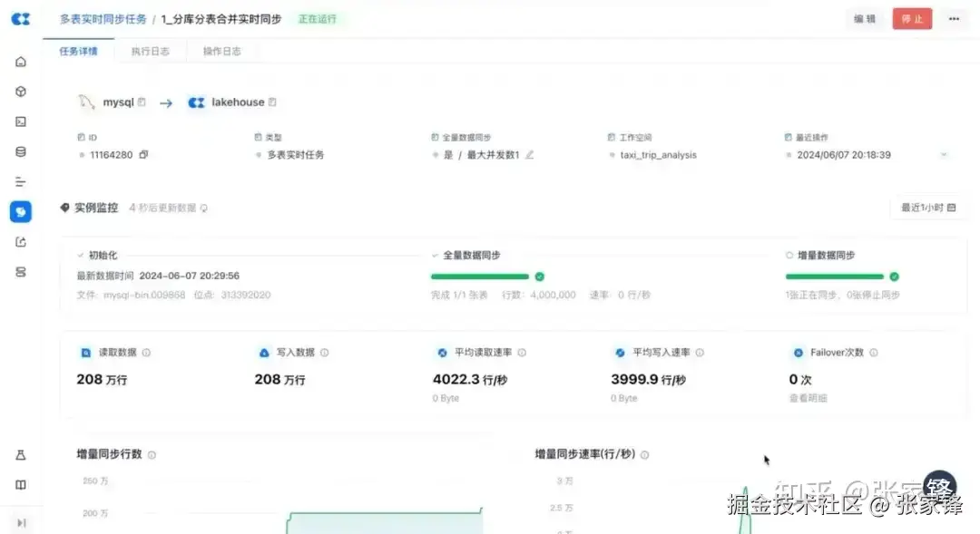Open the cube icon in the sidebar

21,92
